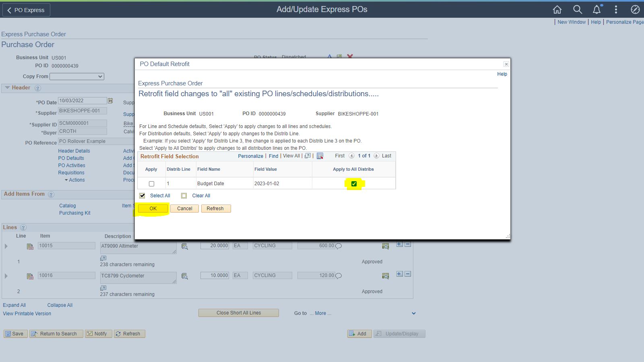Show previous row in Retrofit grid

coord(351,156)
